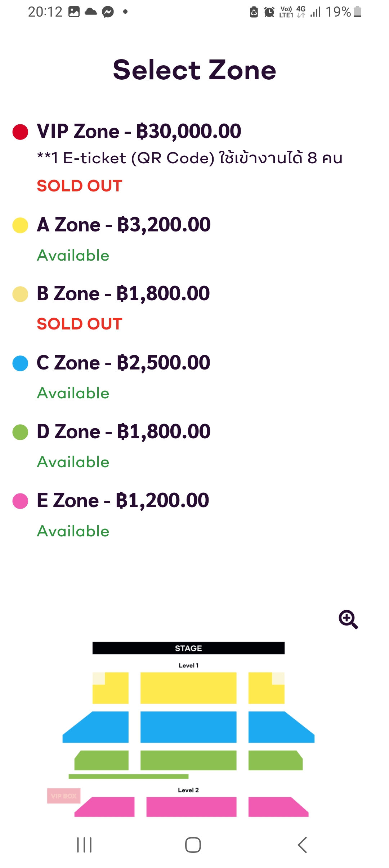Tap the center yellow block on seat map

pos(188,688)
